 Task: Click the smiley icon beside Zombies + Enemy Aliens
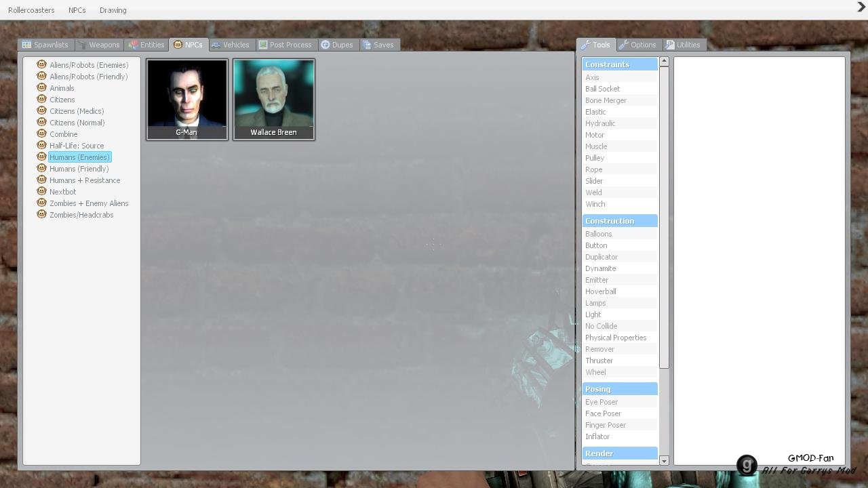(41, 203)
